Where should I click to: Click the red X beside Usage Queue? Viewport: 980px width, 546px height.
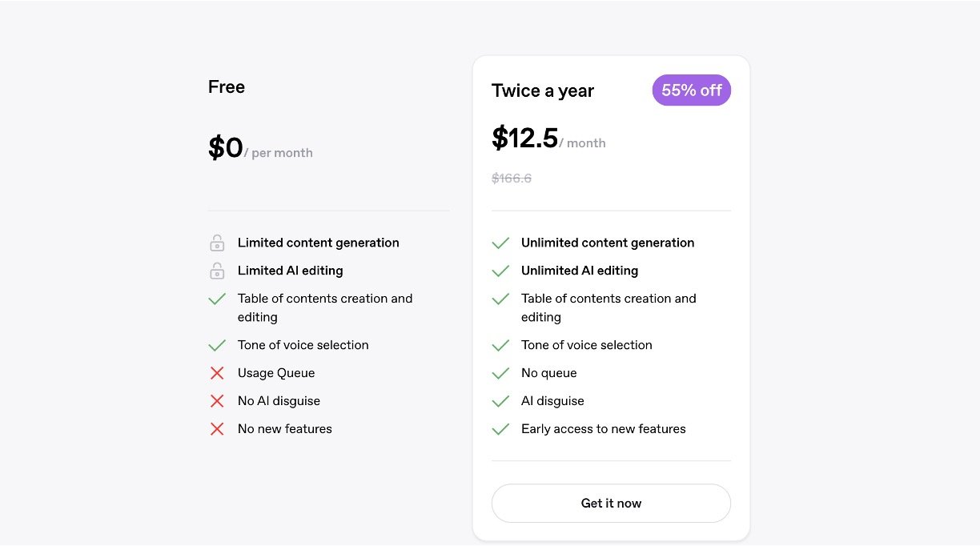[217, 373]
